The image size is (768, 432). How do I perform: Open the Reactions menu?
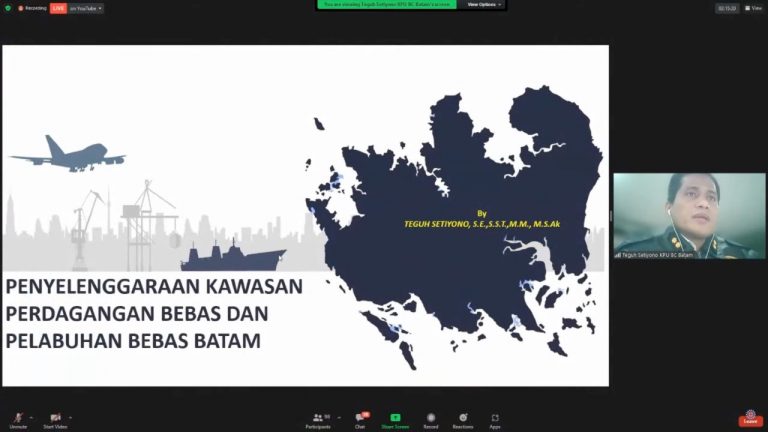coord(463,419)
